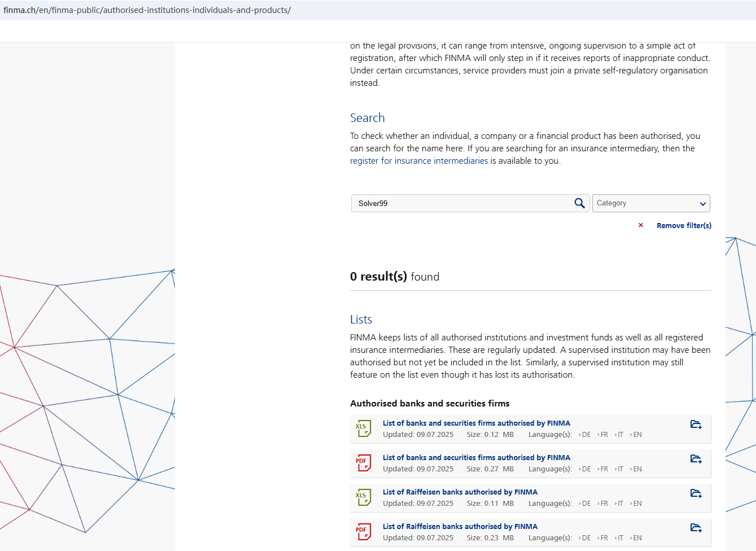Open register for insurance intermediaries link
Screen dimensions: 756x551
[x=418, y=161]
